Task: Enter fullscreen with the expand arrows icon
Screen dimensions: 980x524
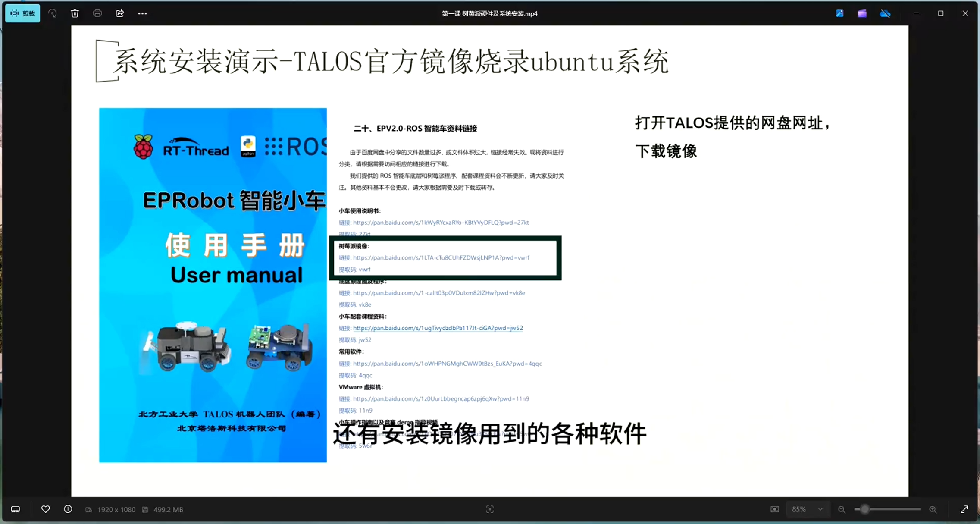Action: coord(964,509)
